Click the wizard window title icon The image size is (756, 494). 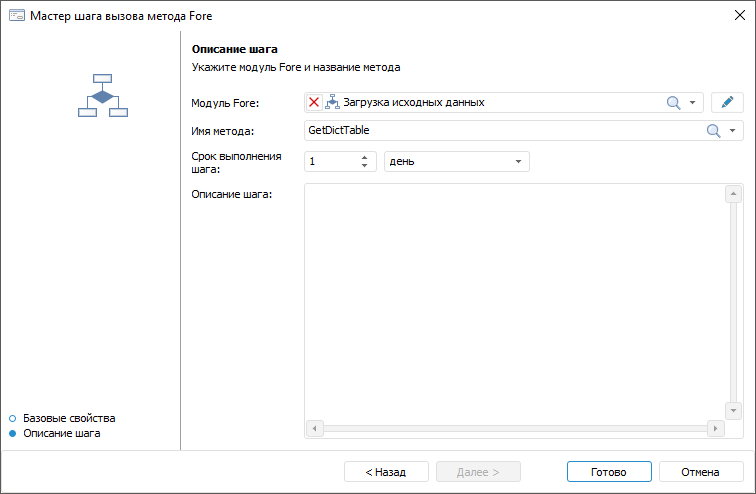click(x=15, y=16)
